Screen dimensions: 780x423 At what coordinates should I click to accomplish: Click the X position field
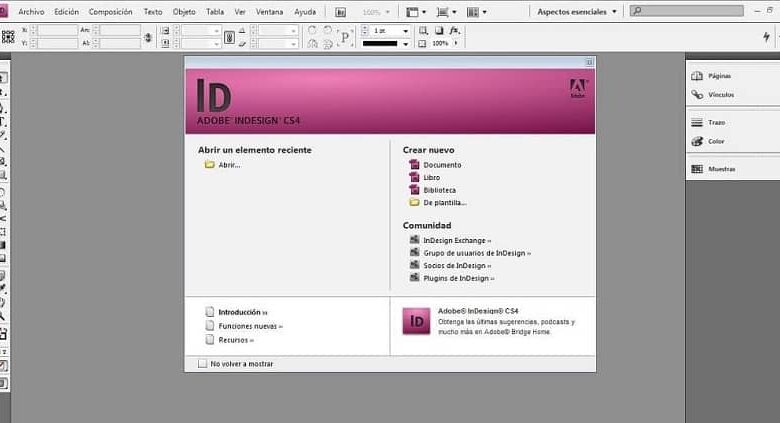tap(58, 30)
